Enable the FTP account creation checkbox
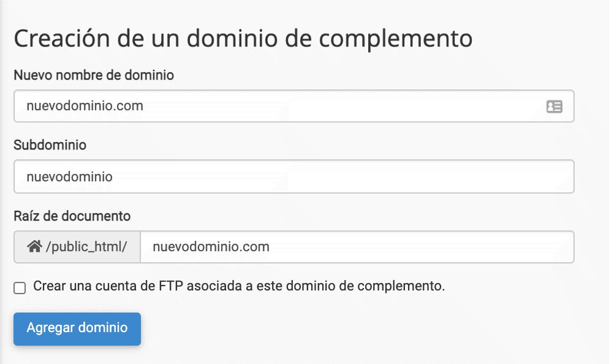 pos(20,287)
